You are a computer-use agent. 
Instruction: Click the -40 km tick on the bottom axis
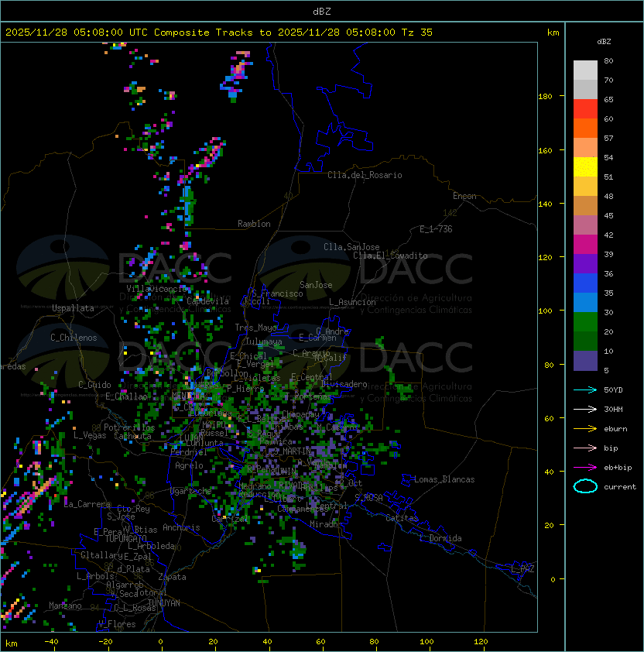pyautogui.click(x=51, y=642)
